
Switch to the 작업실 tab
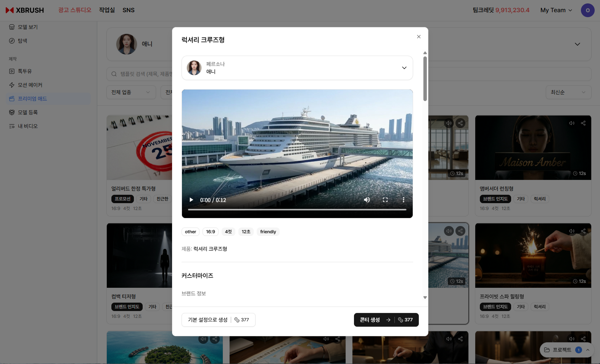[x=107, y=10]
